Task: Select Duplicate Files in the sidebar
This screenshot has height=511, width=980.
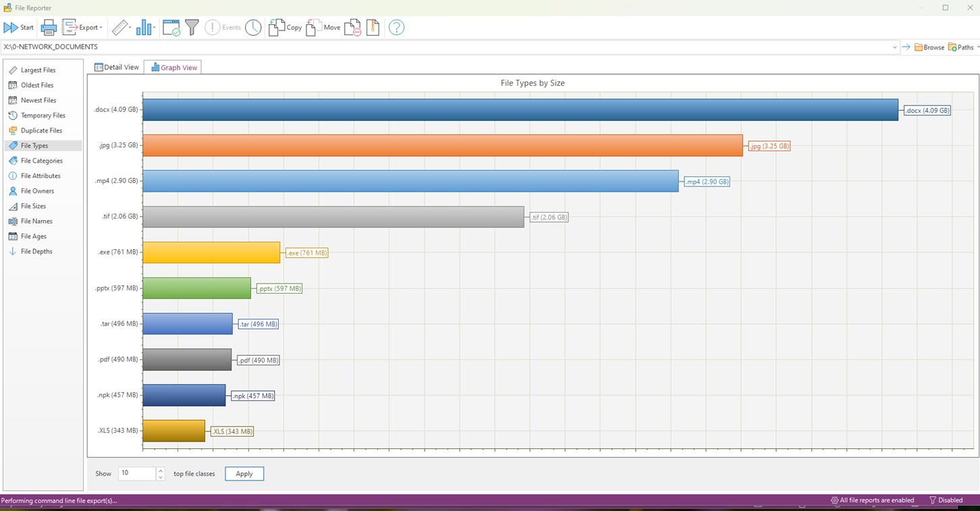Action: 41,130
